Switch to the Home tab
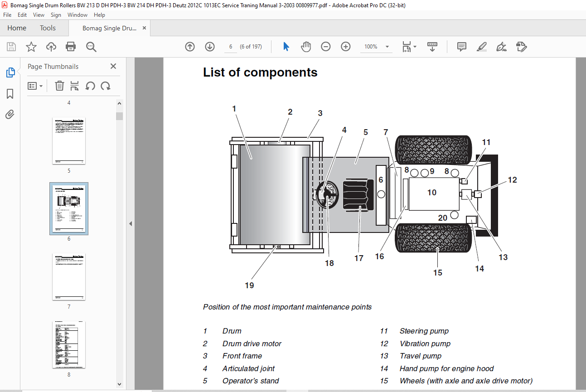 pyautogui.click(x=17, y=28)
